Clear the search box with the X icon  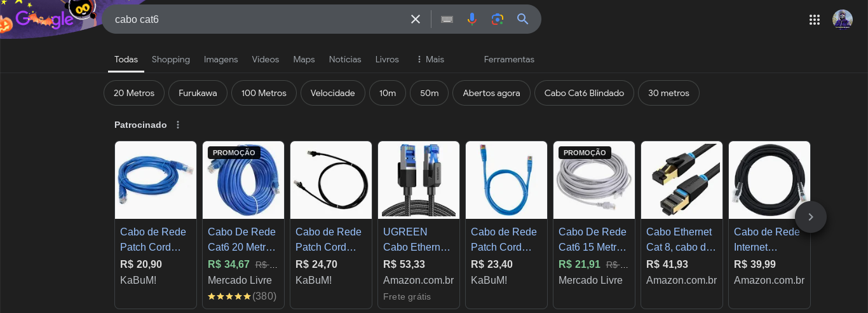416,19
